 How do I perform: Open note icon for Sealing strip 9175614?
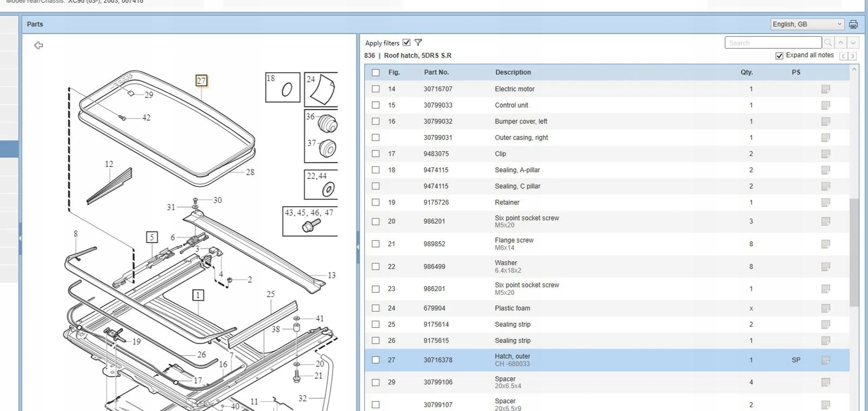(x=826, y=324)
